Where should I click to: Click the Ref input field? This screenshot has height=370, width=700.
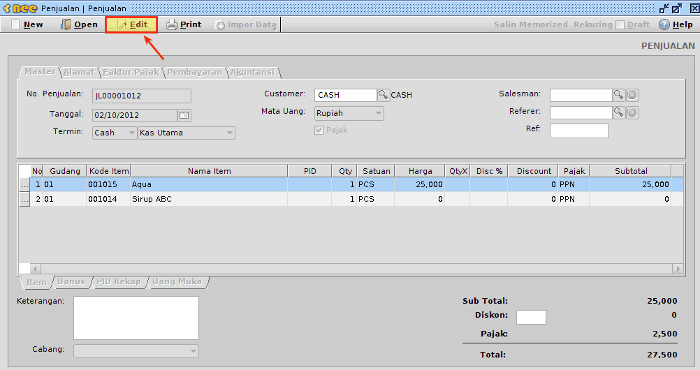point(579,130)
